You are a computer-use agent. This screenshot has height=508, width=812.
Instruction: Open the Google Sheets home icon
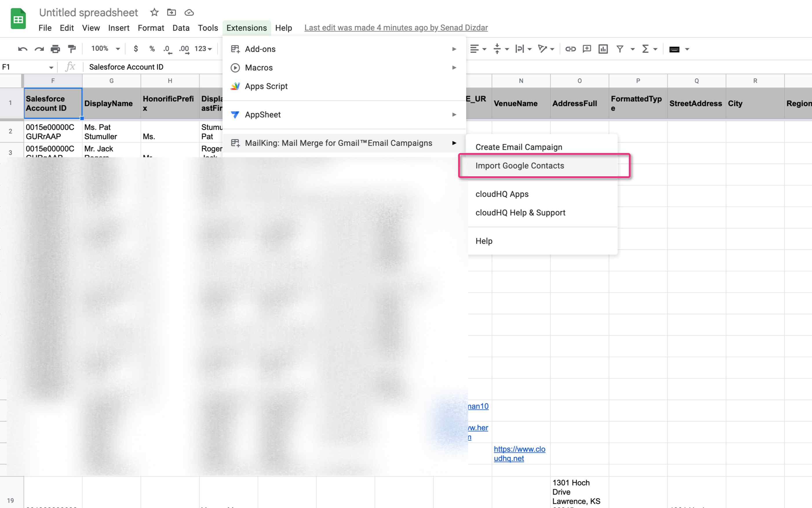pyautogui.click(x=18, y=19)
